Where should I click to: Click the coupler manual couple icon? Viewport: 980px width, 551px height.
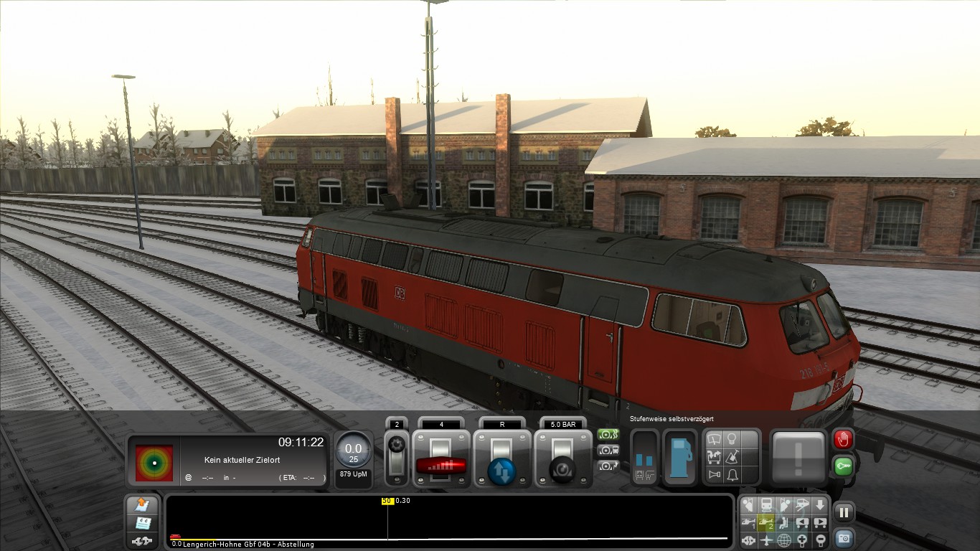pos(141,540)
